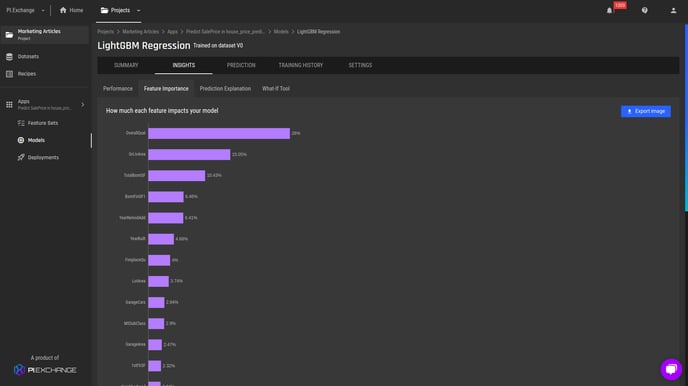Image resolution: width=688 pixels, height=386 pixels.
Task: Click the page vertical scrollbar
Action: click(686, 118)
